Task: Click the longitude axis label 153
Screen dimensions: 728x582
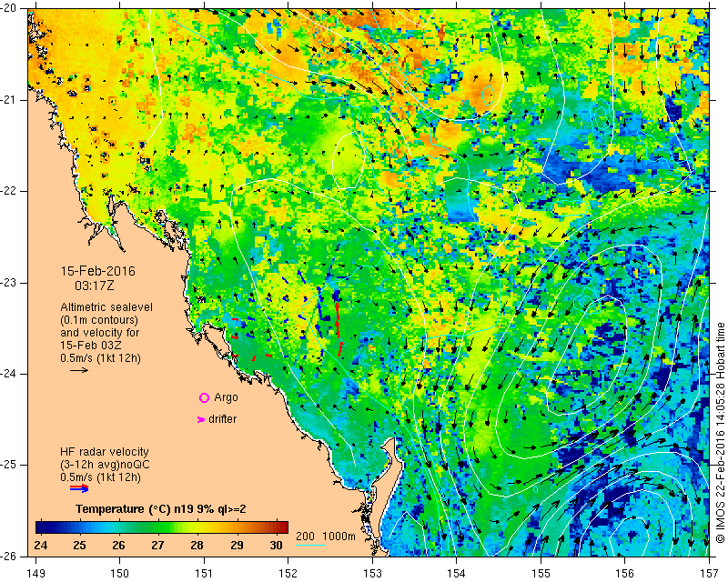Action: pos(372,574)
